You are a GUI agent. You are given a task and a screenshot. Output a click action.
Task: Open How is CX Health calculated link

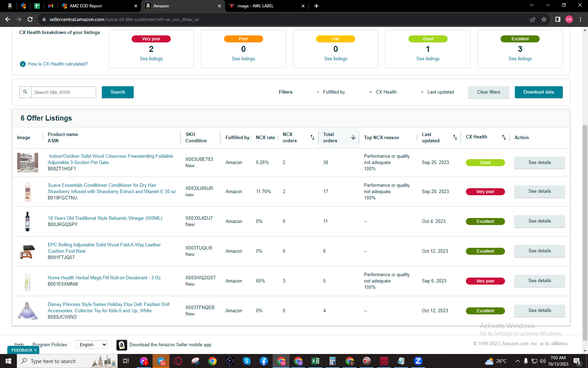coord(58,64)
